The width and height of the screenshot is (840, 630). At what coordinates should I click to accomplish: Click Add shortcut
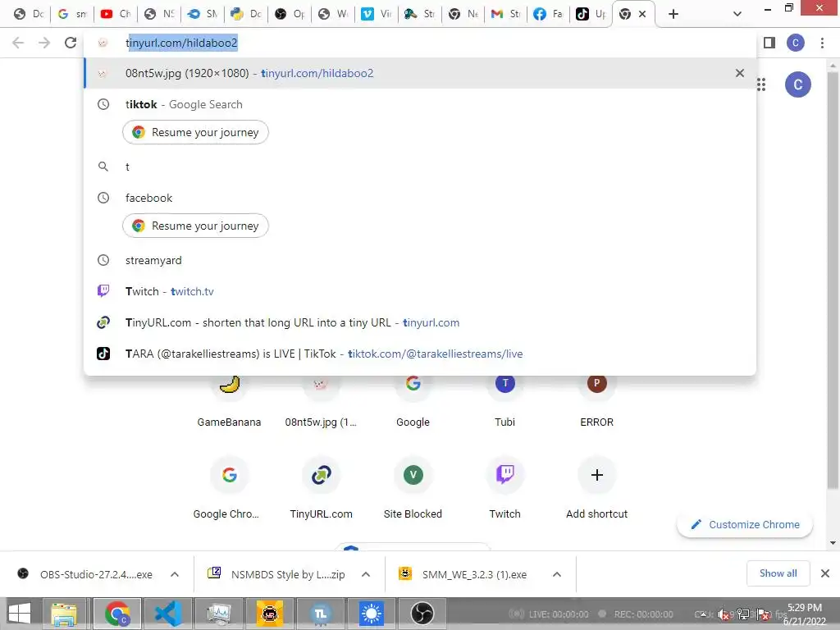click(597, 487)
